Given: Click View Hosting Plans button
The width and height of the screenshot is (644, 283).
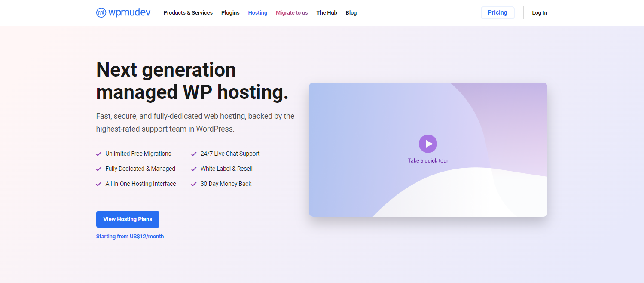Looking at the screenshot, I should coord(128,219).
